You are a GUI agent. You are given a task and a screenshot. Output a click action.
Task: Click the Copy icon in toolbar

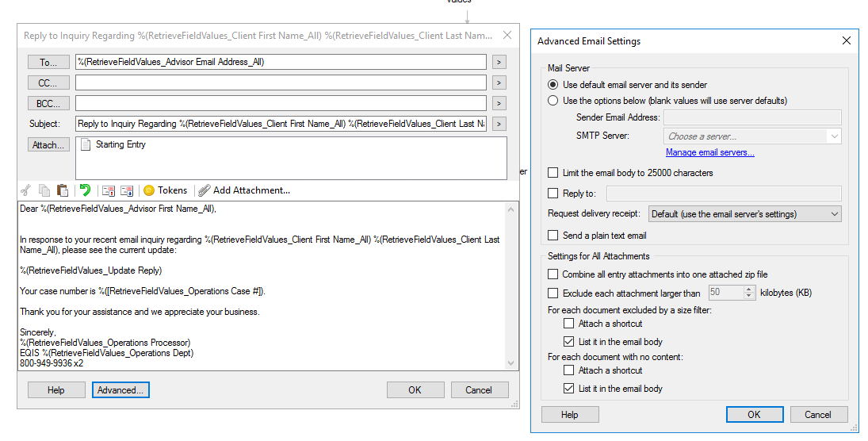click(x=44, y=190)
